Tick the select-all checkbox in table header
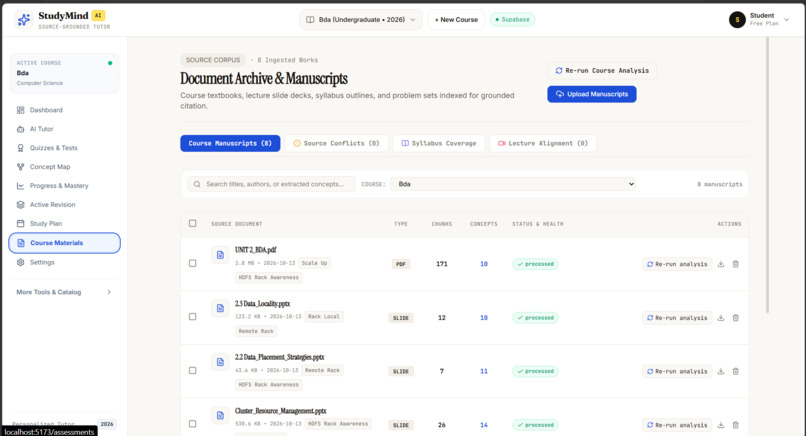 coord(192,224)
